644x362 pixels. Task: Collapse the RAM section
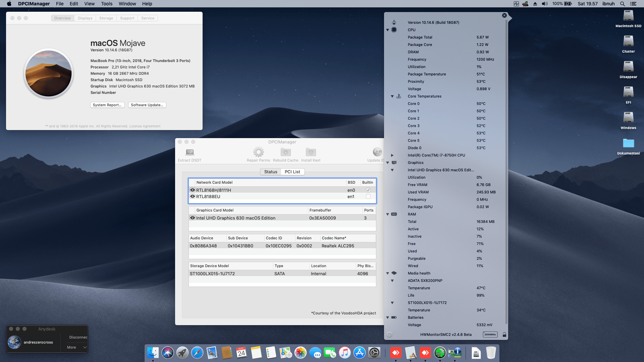click(x=387, y=214)
